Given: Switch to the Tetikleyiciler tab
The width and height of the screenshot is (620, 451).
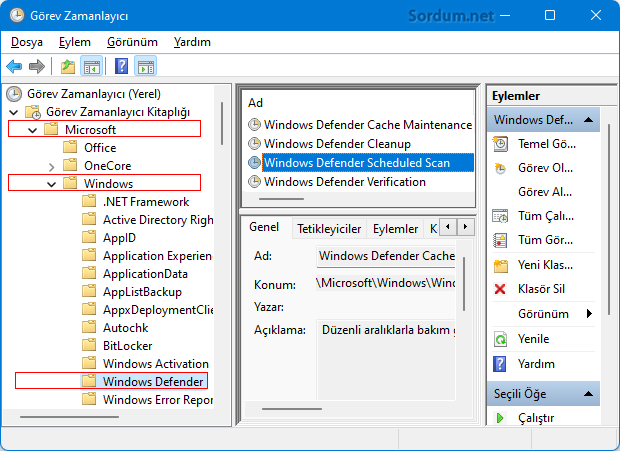Looking at the screenshot, I should [x=329, y=229].
